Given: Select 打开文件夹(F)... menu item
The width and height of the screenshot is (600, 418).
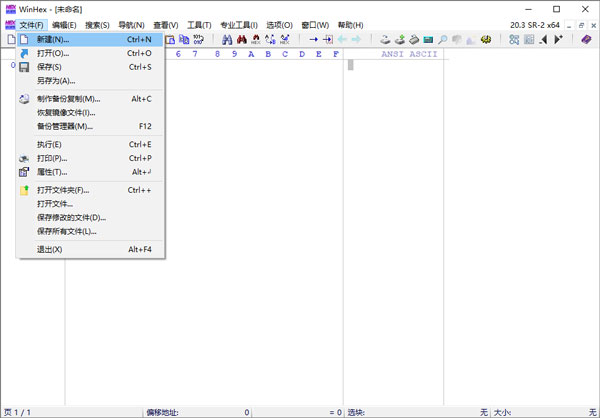Looking at the screenshot, I should point(62,190).
